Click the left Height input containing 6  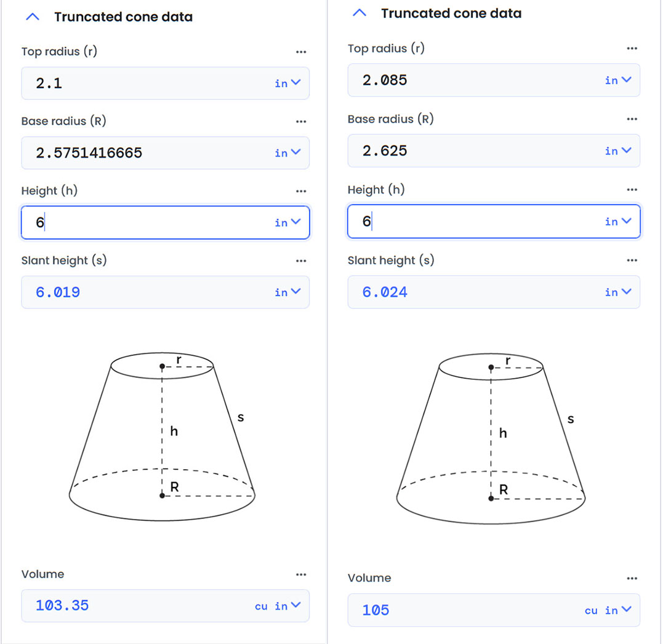(148, 222)
